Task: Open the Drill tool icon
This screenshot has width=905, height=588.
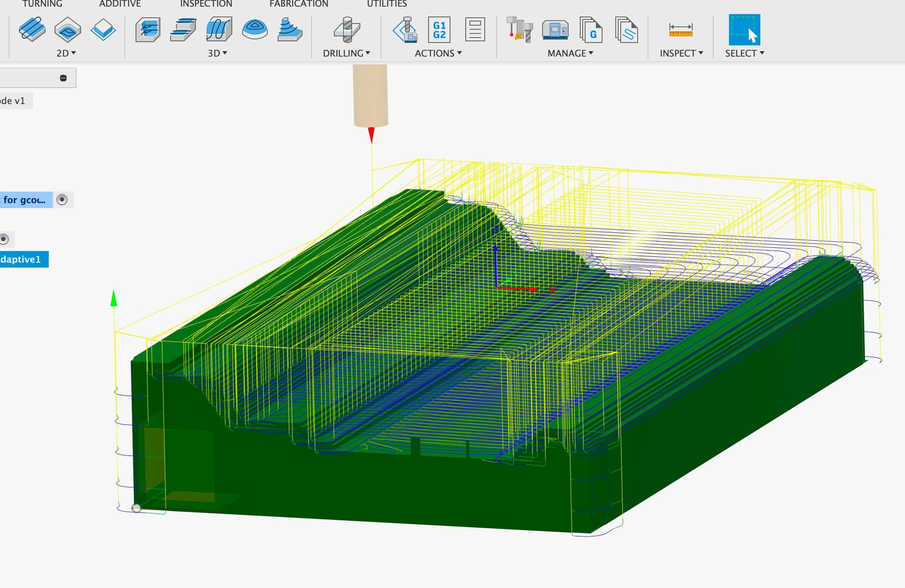Action: pos(347,29)
